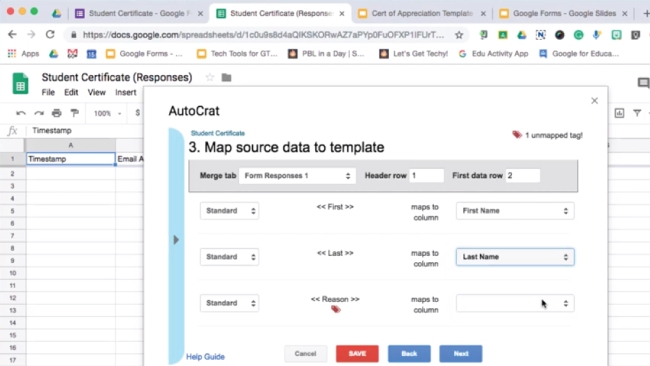Click the << Reason >> tag text
The image size is (650, 366).
point(335,299)
